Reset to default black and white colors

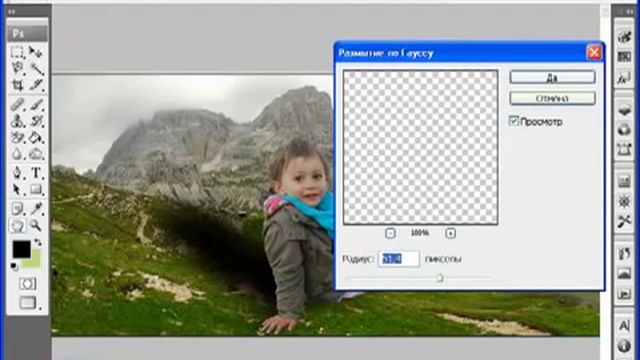click(x=14, y=267)
